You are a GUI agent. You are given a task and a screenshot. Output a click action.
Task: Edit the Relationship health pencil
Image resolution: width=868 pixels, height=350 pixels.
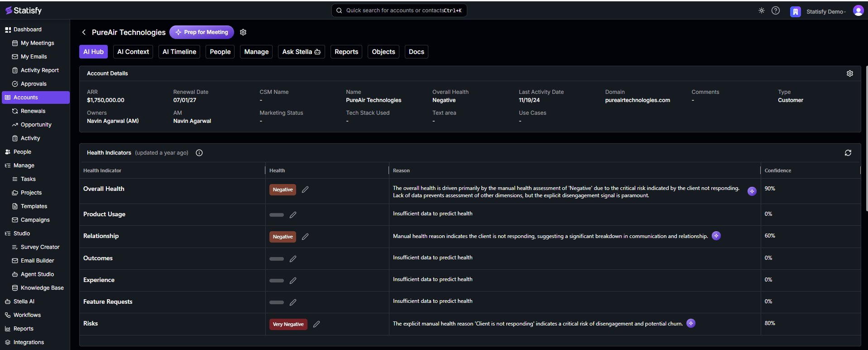point(305,237)
